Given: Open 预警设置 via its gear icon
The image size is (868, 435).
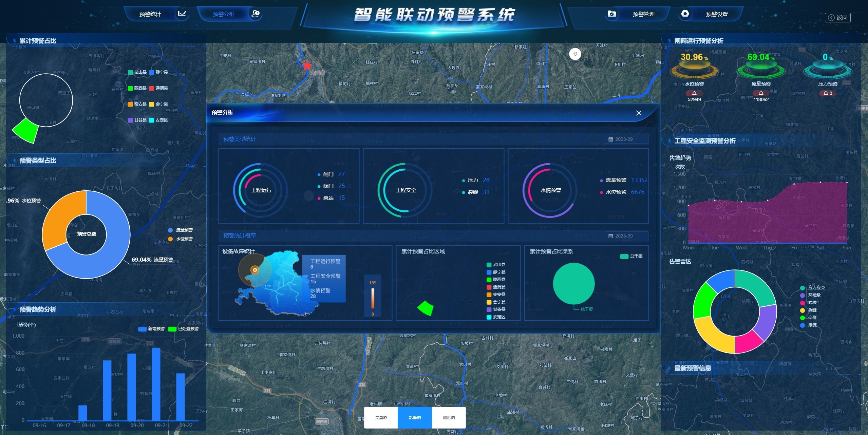Looking at the screenshot, I should (x=685, y=14).
